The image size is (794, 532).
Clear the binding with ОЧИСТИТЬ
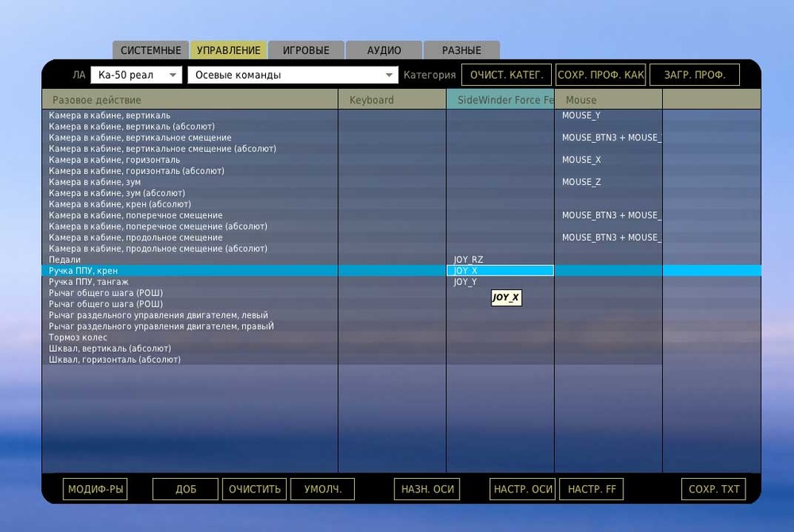tap(254, 489)
